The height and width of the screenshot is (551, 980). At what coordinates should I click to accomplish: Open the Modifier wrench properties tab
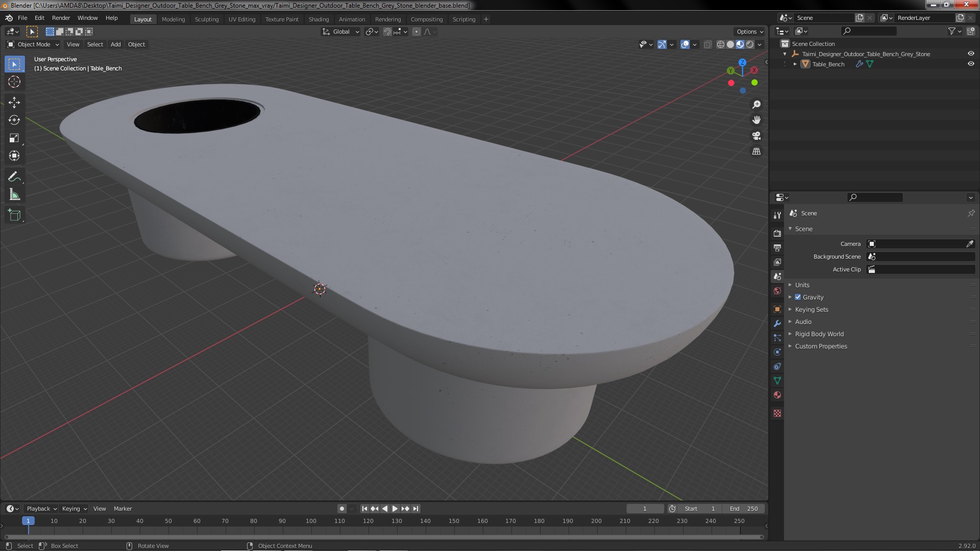(777, 323)
